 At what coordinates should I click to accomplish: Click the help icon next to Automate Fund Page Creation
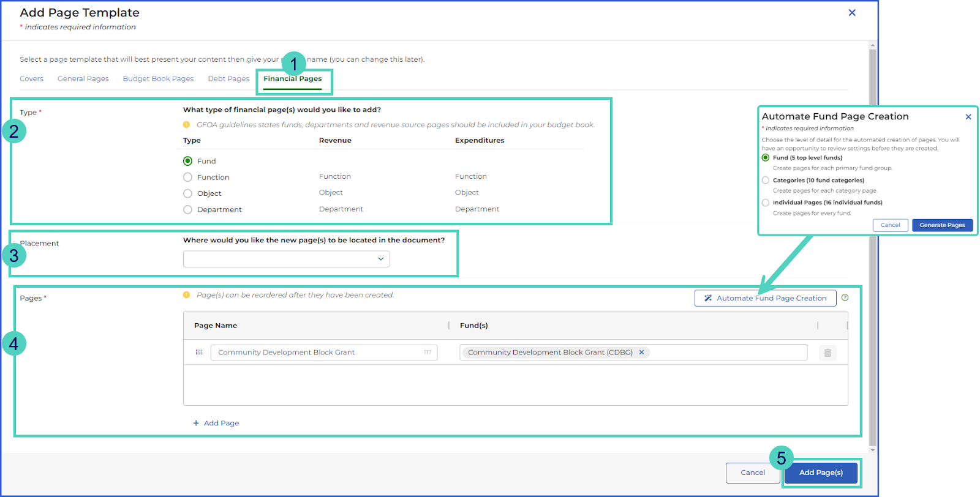pyautogui.click(x=845, y=297)
